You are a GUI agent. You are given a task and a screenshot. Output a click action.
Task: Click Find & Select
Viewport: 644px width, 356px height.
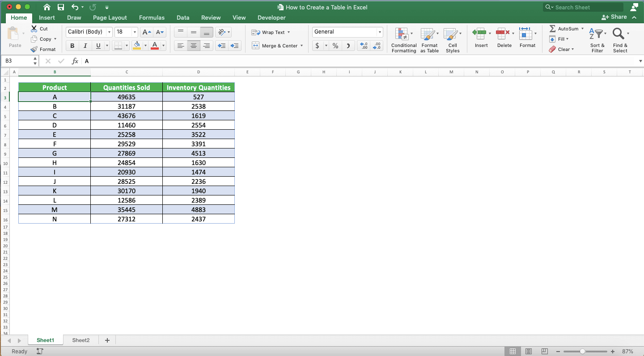620,40
